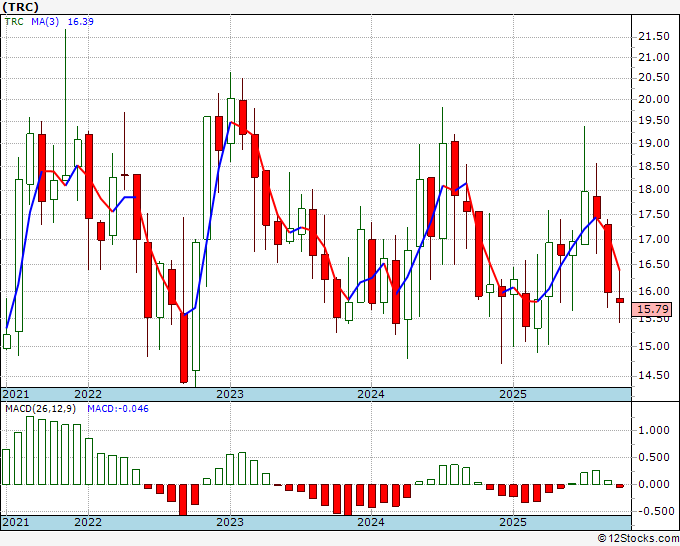Click the 20.00 price axis label
The height and width of the screenshot is (546, 680).
654,99
